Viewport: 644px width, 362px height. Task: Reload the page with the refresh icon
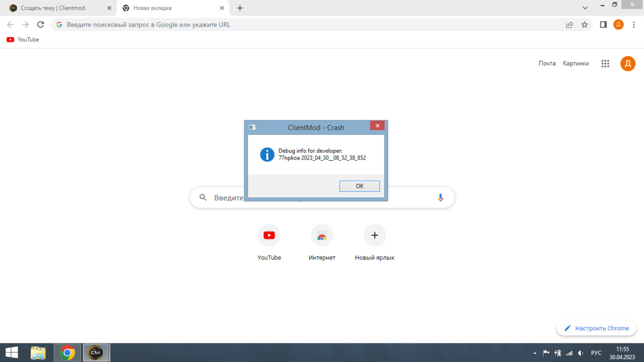point(41,25)
